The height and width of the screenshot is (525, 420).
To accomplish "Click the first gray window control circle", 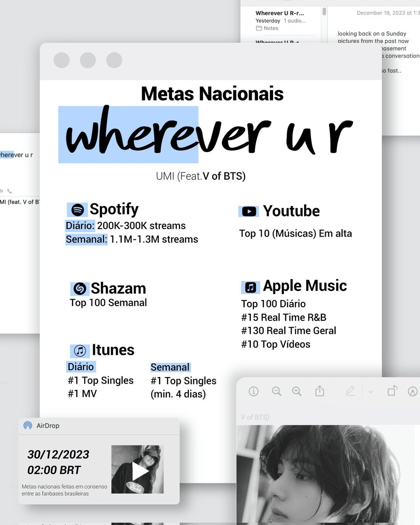I will tap(61, 60).
